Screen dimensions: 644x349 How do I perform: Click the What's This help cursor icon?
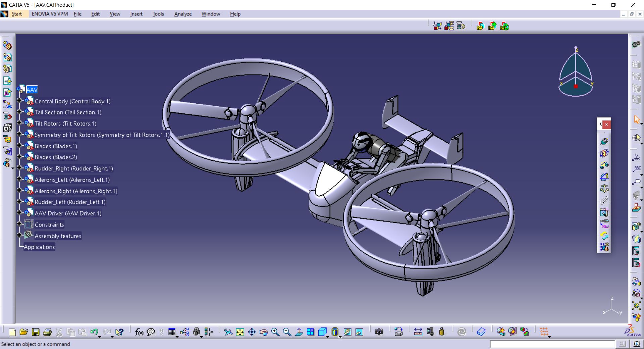pos(119,332)
